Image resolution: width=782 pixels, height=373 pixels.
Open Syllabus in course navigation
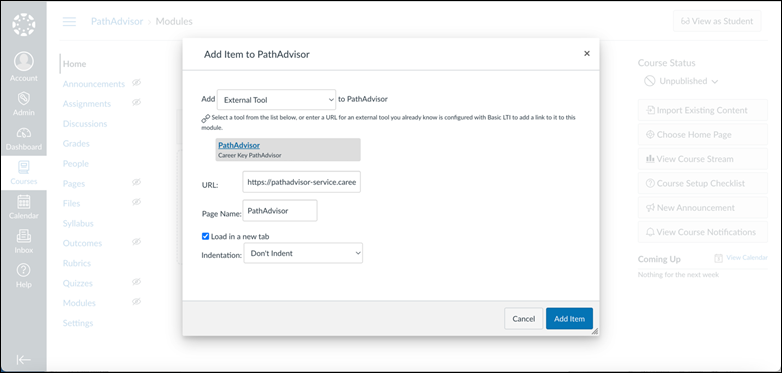[x=78, y=223]
